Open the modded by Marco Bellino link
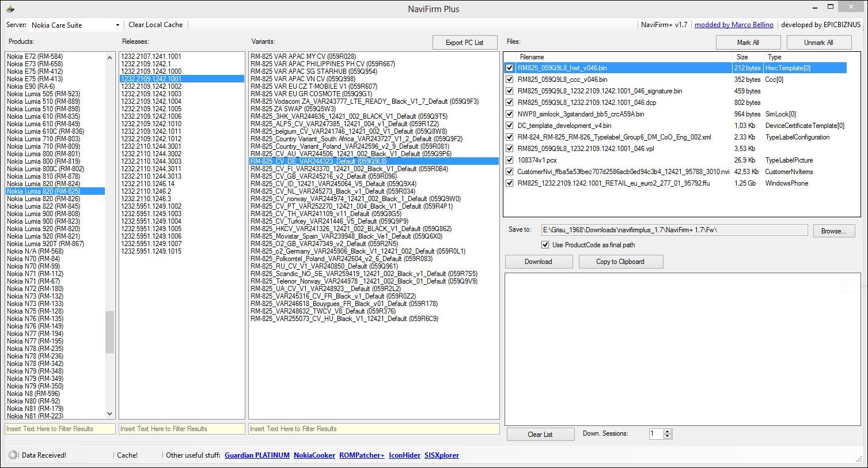The width and height of the screenshot is (868, 468). 733,25
